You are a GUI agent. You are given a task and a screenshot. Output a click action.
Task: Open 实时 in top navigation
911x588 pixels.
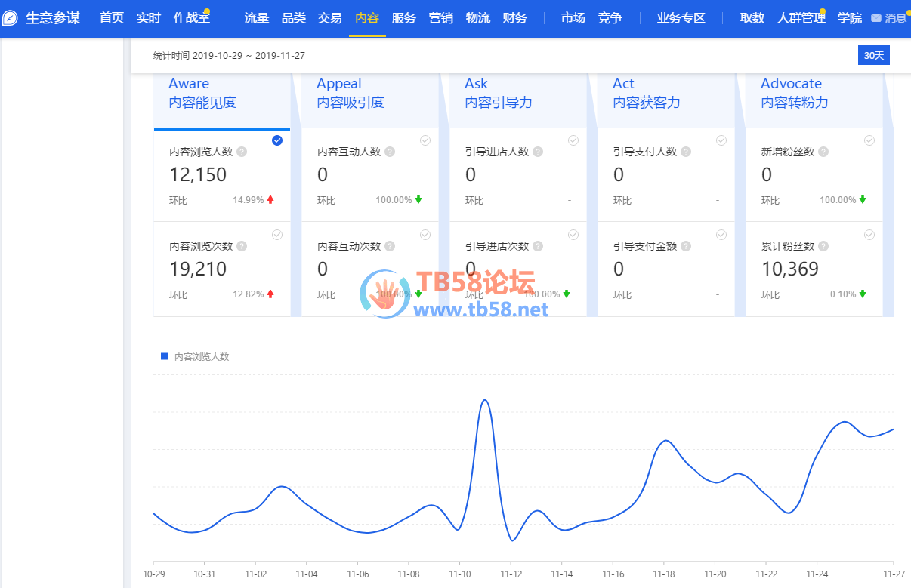pyautogui.click(x=149, y=18)
